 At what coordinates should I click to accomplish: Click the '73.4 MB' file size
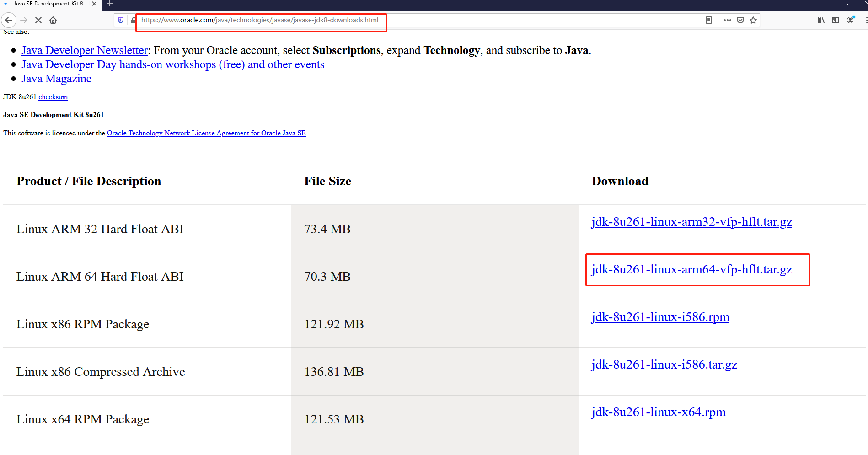tap(327, 229)
